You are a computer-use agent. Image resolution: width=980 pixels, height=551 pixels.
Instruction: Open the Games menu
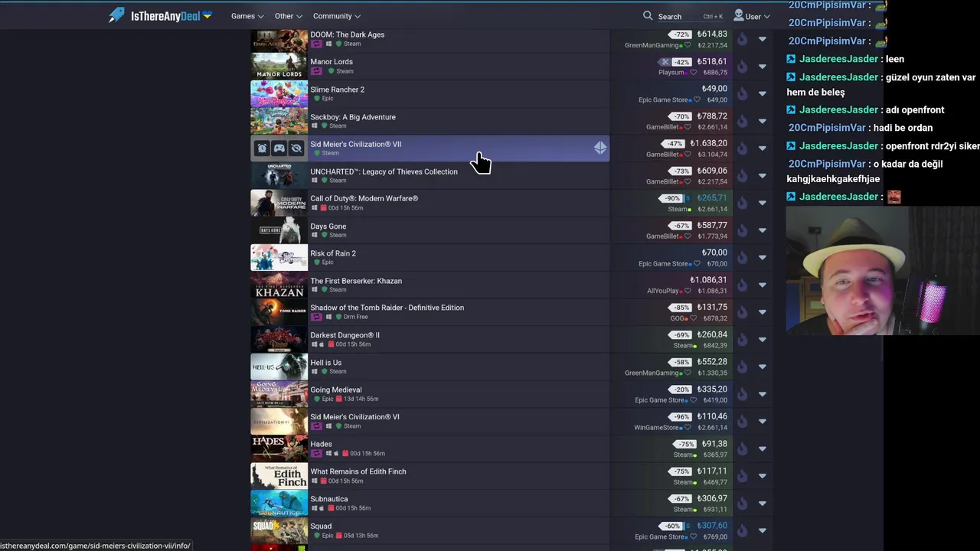click(x=247, y=16)
